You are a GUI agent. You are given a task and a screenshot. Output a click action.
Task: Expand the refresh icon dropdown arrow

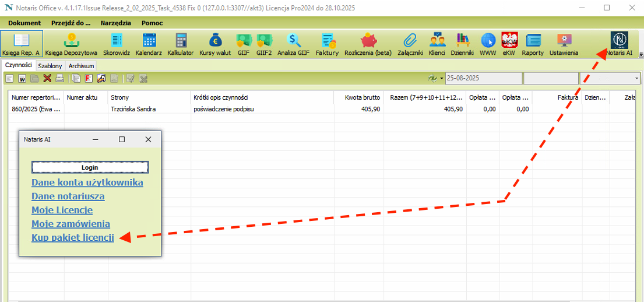442,78
